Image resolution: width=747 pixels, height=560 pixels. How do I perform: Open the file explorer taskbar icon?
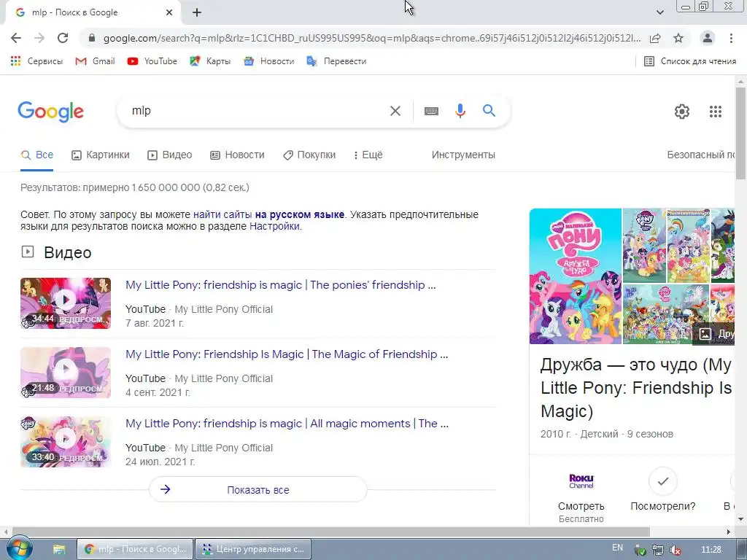tap(59, 549)
